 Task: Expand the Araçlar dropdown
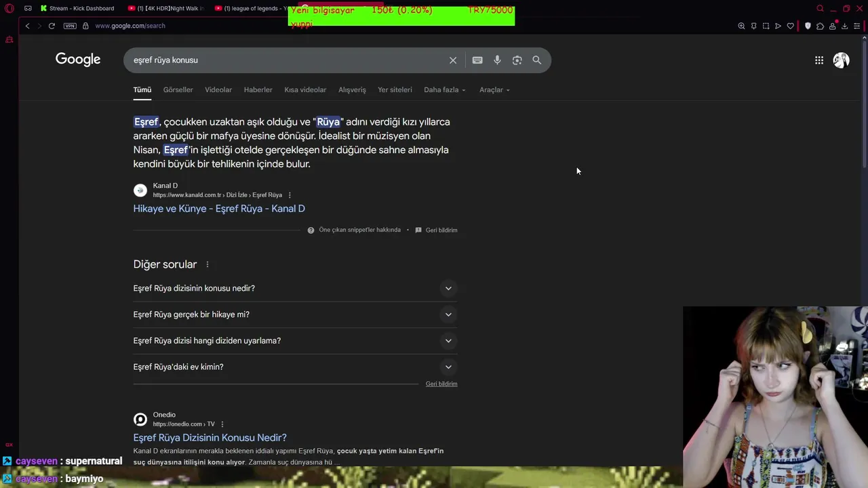tap(494, 89)
